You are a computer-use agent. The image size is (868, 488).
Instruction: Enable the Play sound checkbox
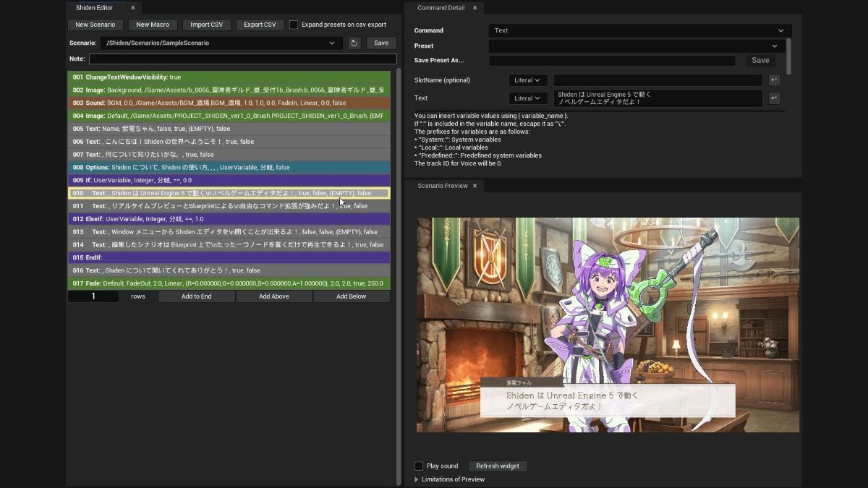419,466
